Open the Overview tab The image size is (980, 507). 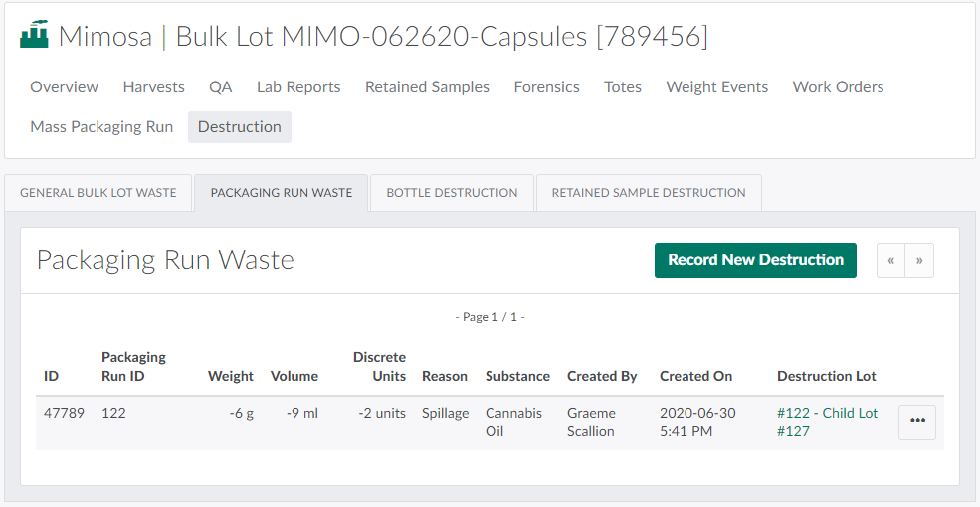[x=64, y=87]
